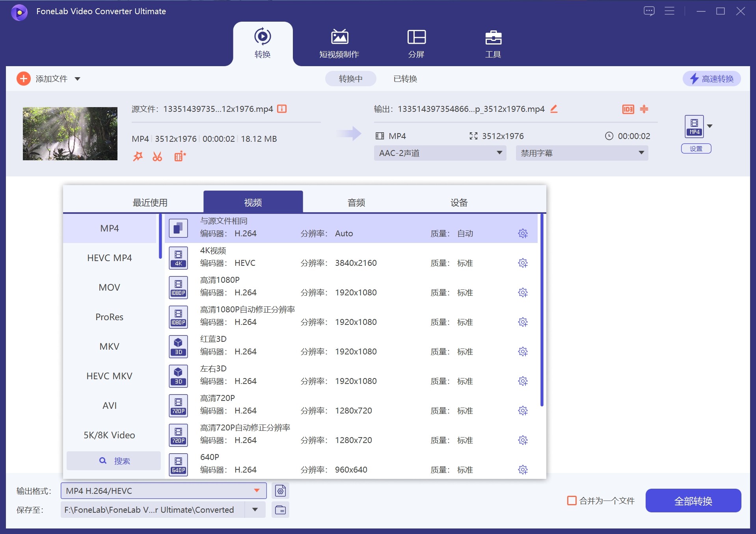Screen dimensions: 756x534
Task: Click the orange plus add file icon
Action: click(24, 79)
